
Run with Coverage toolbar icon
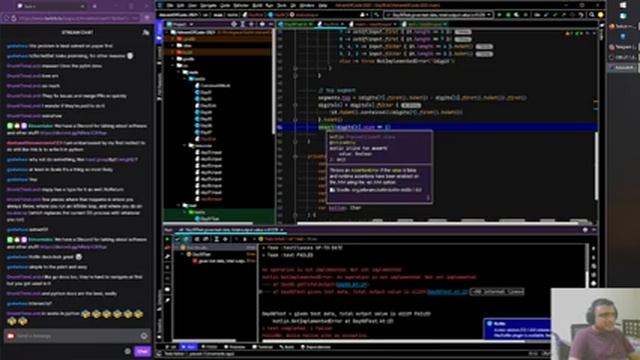point(517,15)
